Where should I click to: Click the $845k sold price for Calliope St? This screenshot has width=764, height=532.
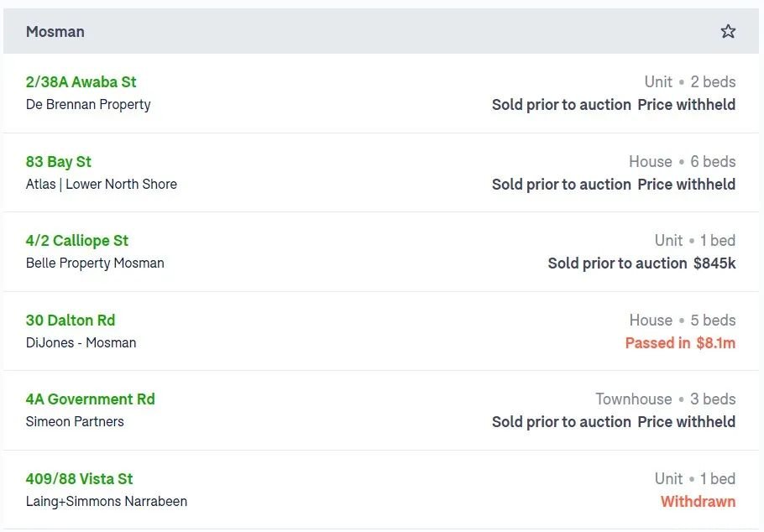click(x=714, y=263)
